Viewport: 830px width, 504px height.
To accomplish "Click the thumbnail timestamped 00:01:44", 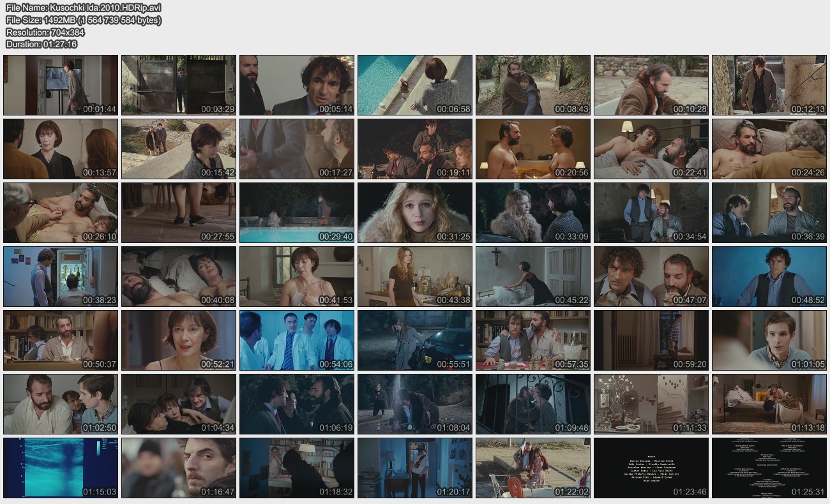I will point(61,85).
